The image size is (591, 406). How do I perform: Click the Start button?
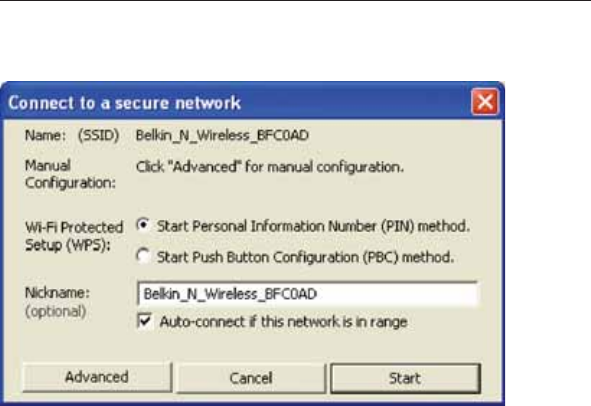(x=405, y=378)
